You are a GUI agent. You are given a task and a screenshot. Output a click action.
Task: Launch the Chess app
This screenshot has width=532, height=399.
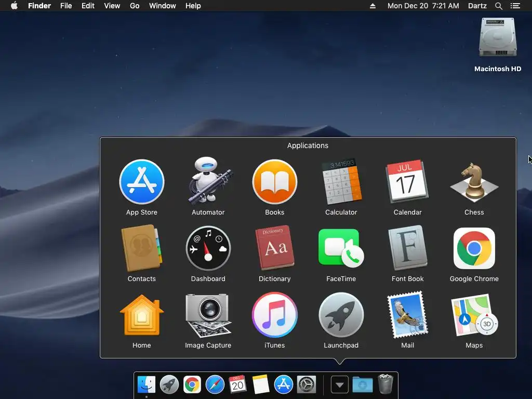coord(474,182)
